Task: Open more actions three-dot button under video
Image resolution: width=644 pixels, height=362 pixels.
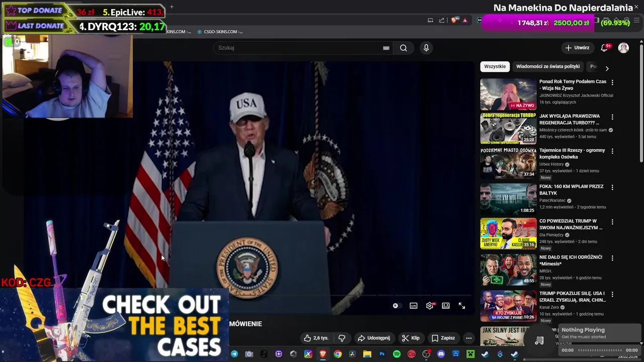Action: coord(468,338)
